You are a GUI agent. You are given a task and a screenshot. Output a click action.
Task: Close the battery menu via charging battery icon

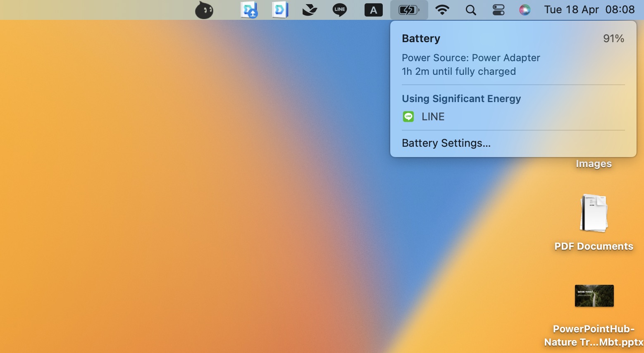point(409,10)
